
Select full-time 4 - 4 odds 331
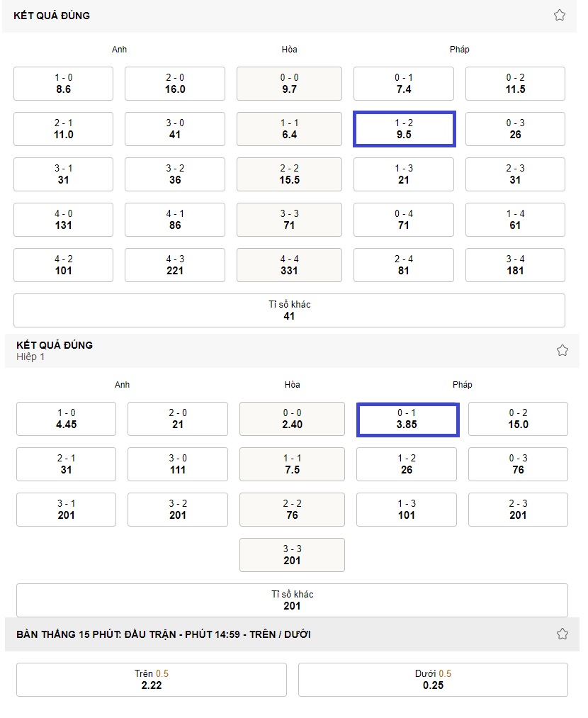click(x=289, y=265)
